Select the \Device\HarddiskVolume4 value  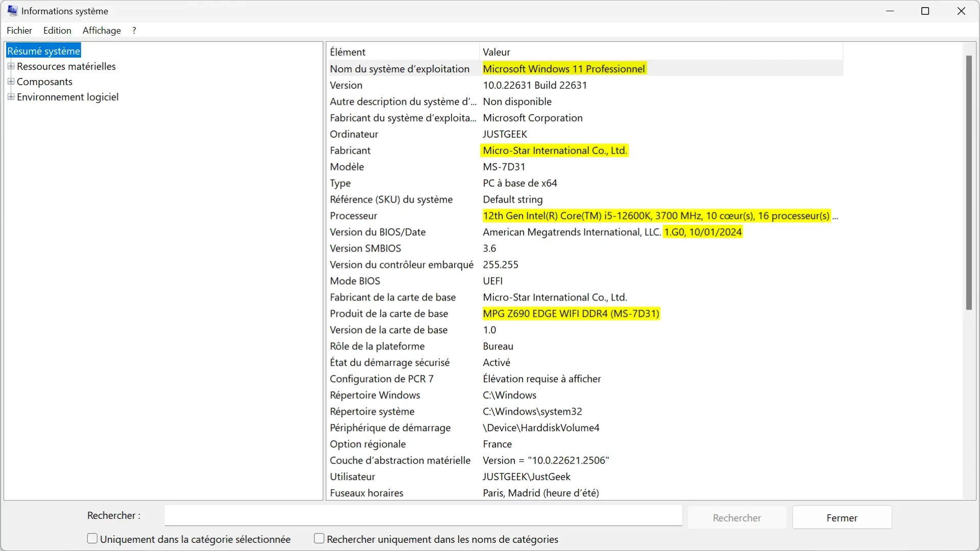[541, 428]
